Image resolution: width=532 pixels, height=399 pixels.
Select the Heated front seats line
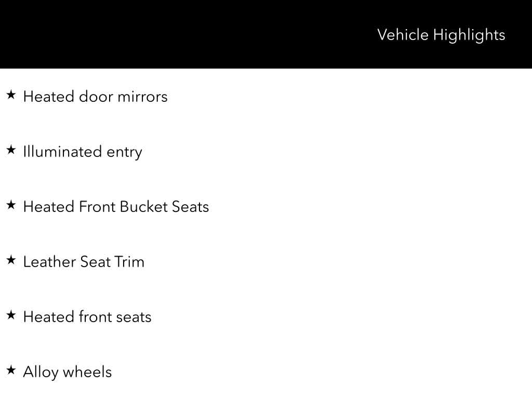pos(87,317)
